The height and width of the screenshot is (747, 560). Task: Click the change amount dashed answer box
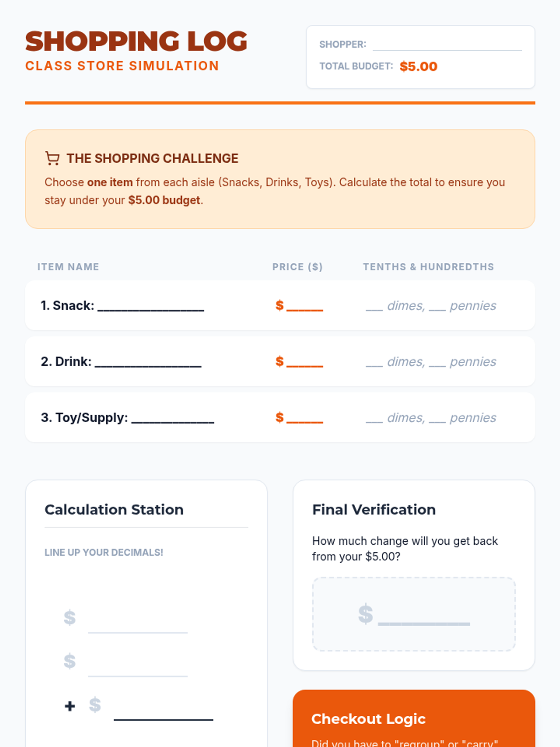[x=413, y=614]
